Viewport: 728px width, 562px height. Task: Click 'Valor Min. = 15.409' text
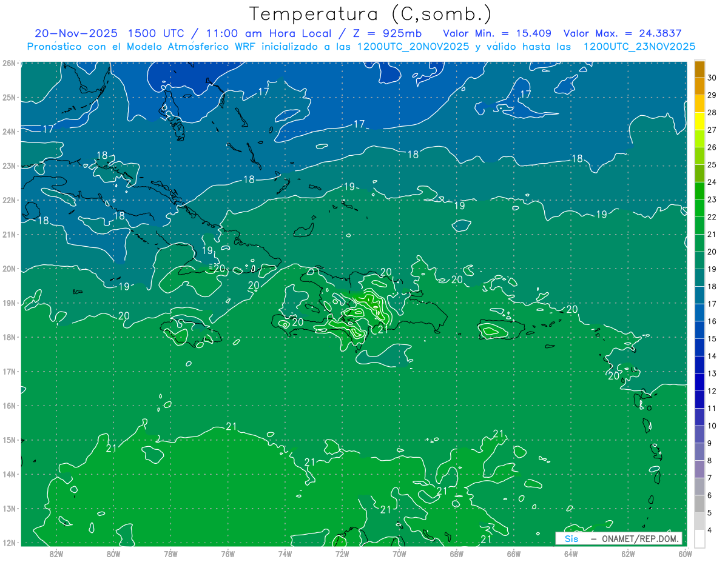497,33
